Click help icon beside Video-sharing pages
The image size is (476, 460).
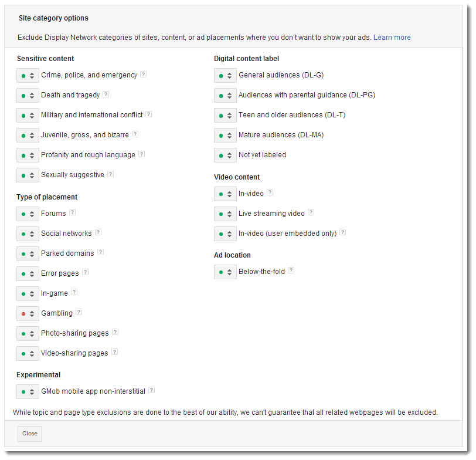tap(115, 353)
